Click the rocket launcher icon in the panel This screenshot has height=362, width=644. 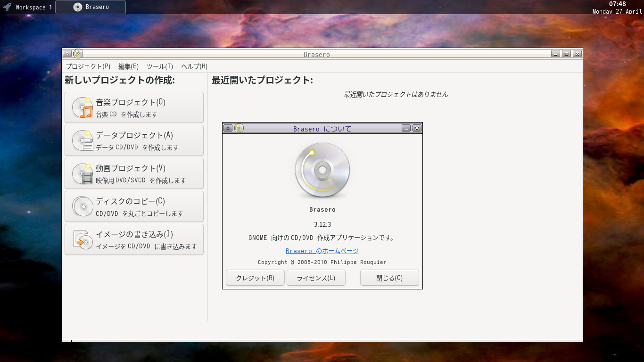[7, 7]
